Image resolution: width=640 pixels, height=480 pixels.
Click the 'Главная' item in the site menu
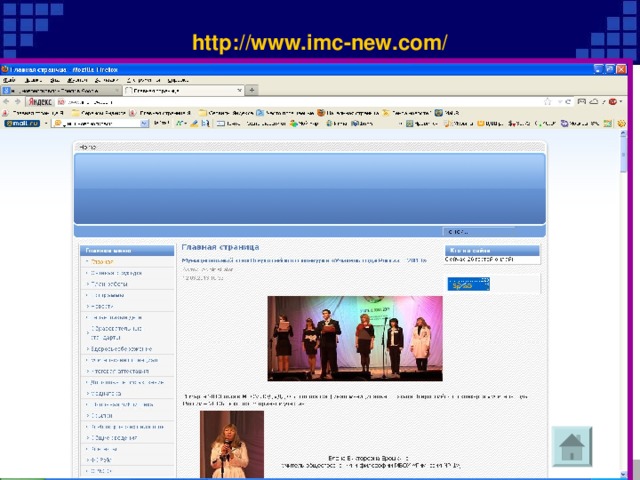[x=102, y=262]
